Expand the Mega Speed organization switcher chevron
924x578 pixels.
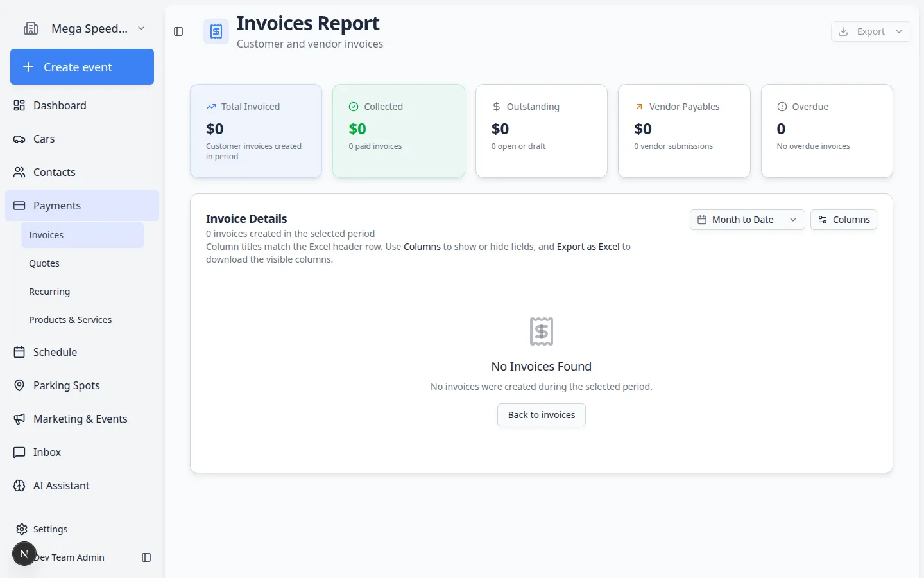(x=141, y=28)
